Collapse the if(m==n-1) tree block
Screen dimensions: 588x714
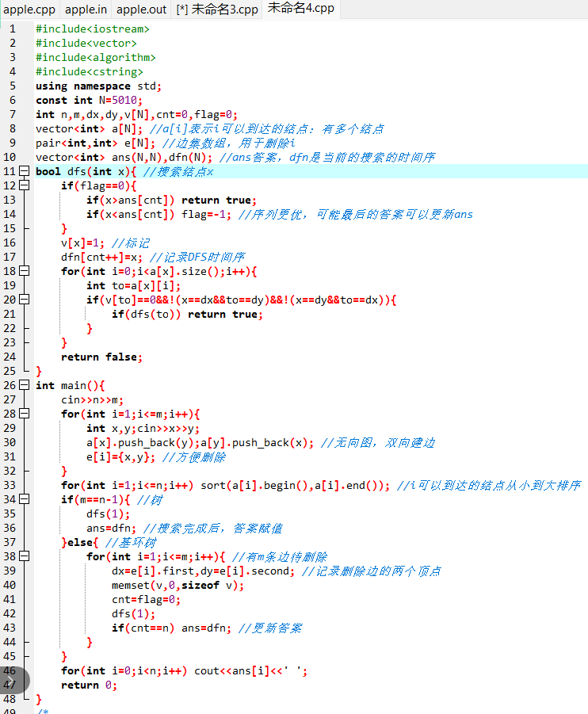pos(24,500)
